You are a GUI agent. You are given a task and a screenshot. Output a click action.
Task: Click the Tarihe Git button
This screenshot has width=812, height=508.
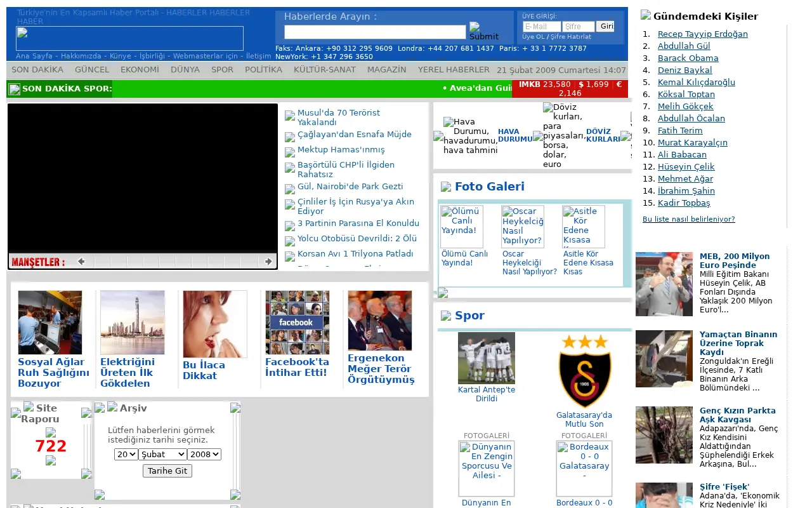coord(167,471)
